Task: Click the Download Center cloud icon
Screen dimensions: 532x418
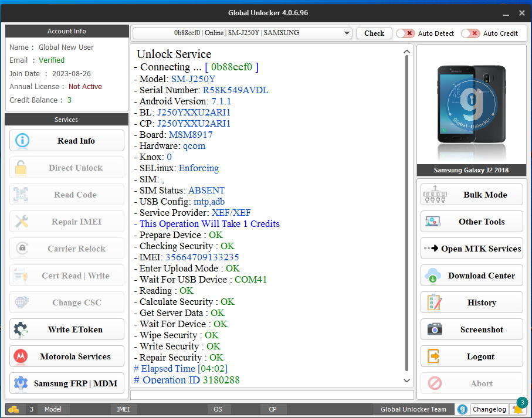Action: (433, 276)
